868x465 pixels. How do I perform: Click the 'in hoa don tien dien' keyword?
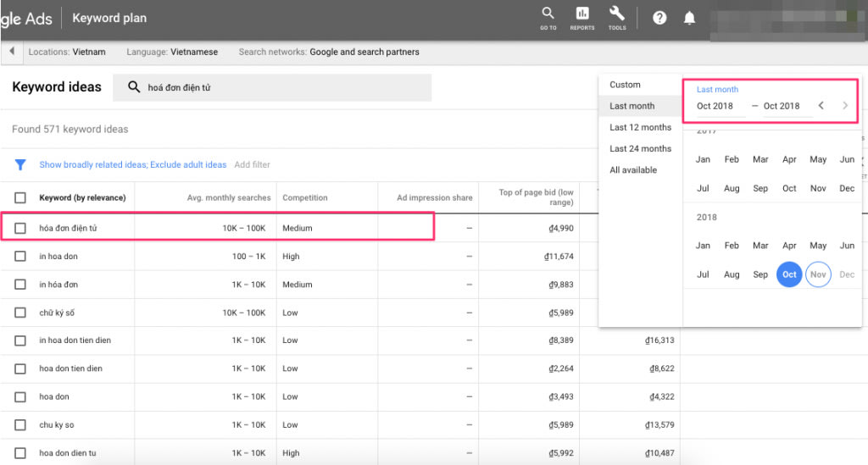click(75, 340)
